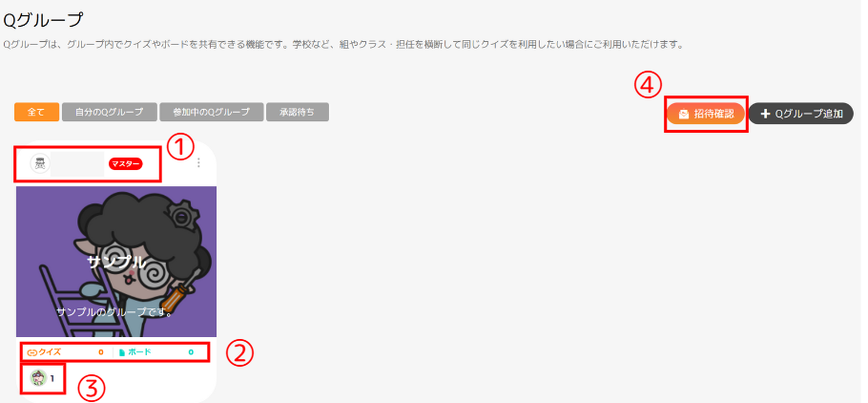
Task: Open the three-dot menu on the sample card
Action: (198, 163)
